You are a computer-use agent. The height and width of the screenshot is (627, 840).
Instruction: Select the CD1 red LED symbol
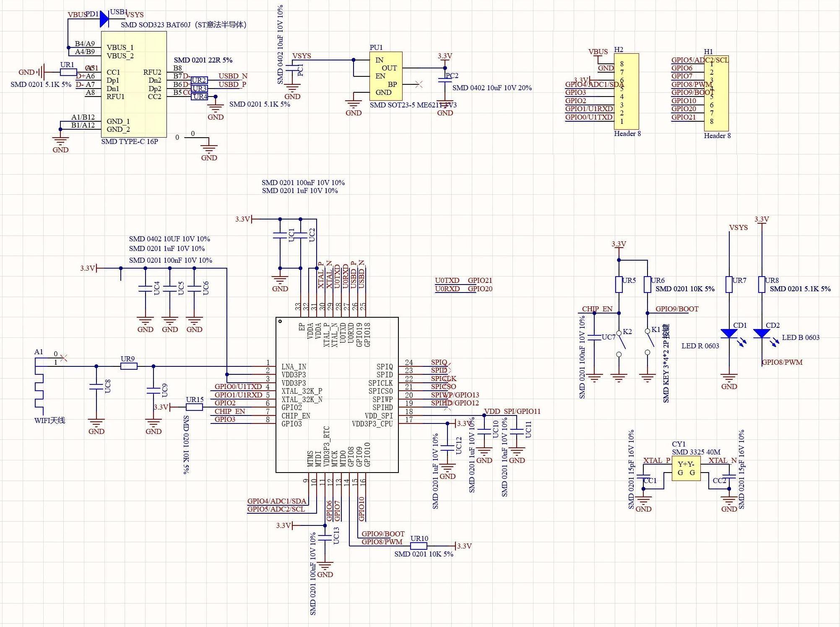(x=729, y=334)
